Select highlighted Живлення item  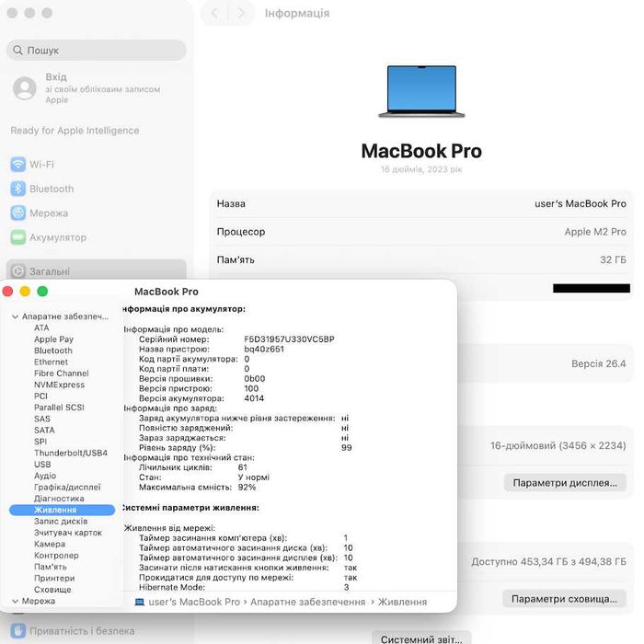(62, 510)
